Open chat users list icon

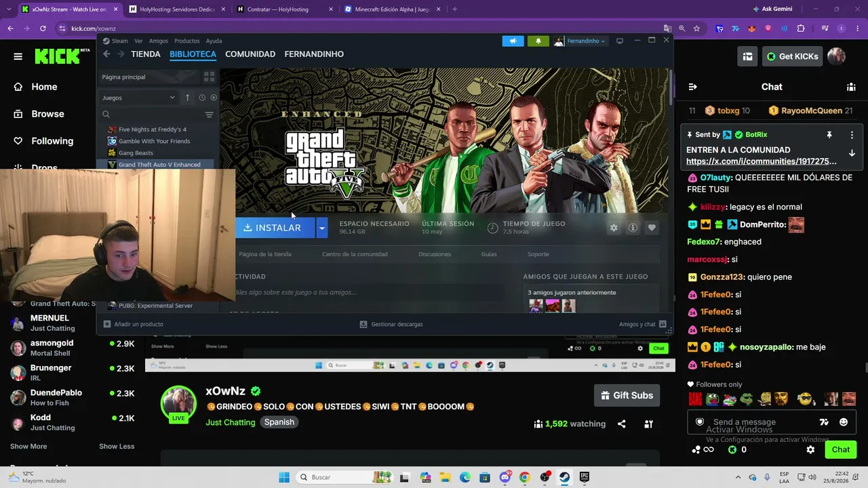click(851, 87)
